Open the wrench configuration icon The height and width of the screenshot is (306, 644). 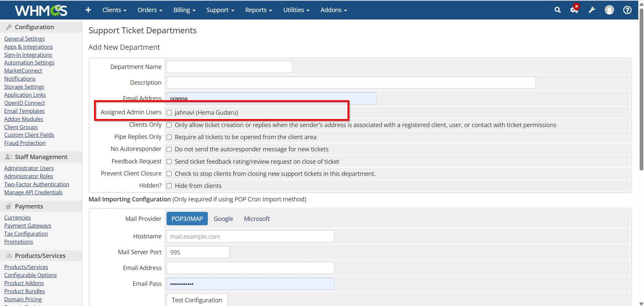(x=592, y=10)
